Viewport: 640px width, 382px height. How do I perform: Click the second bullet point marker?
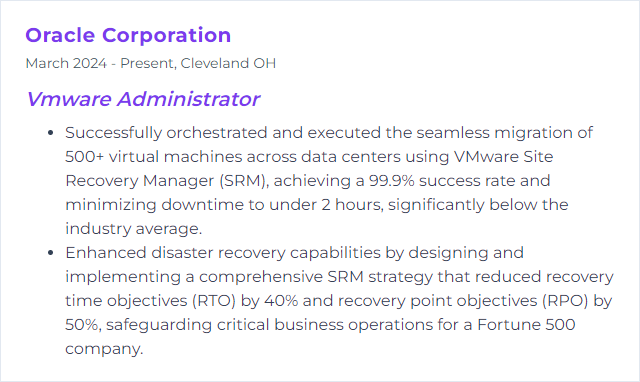click(x=51, y=253)
